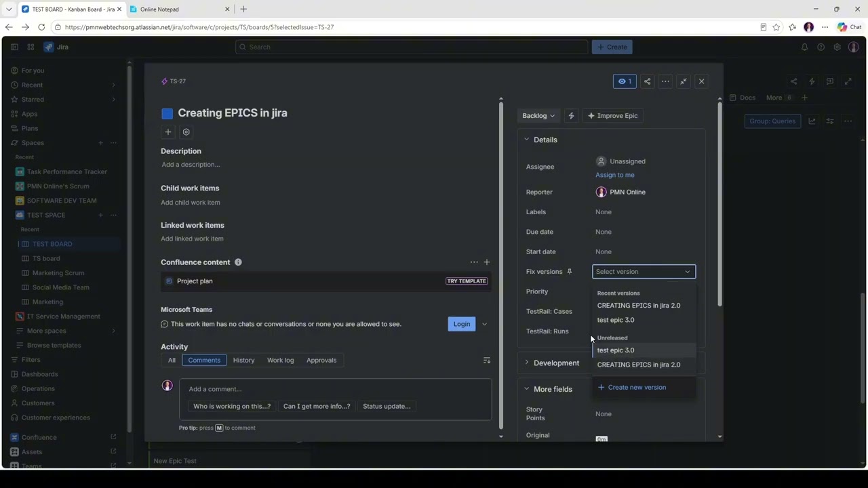Click the Add a comment field
This screenshot has height=488, width=868.
coord(336,389)
